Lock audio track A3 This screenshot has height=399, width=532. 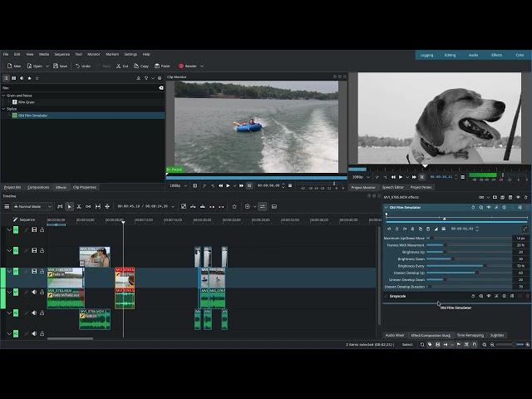click(x=42, y=333)
